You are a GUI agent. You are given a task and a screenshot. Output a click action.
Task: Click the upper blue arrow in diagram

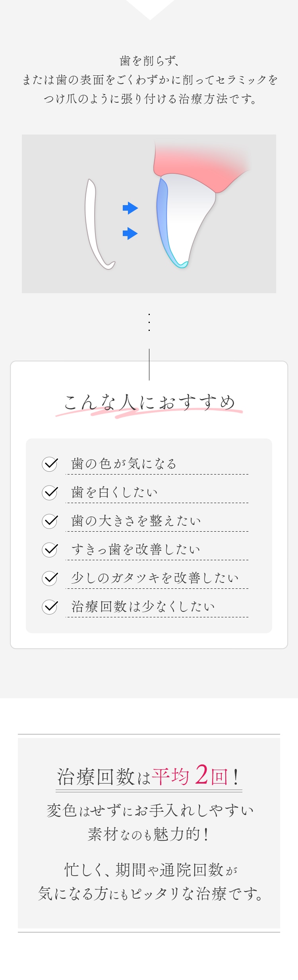(x=130, y=208)
